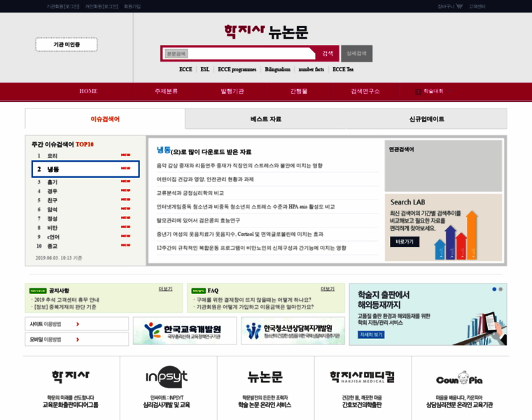The width and height of the screenshot is (532, 420).
Task: Click the 사이트 이용방법 box
Action: (x=77, y=324)
